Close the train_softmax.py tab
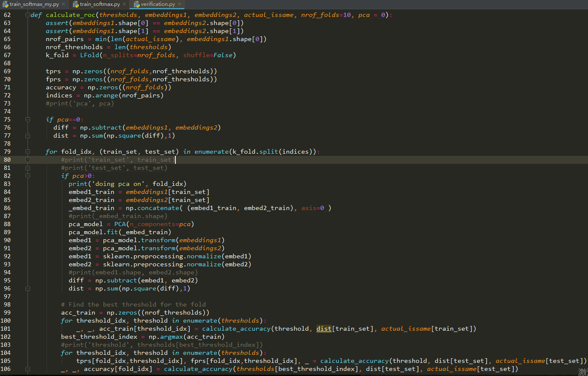 pyautogui.click(x=125, y=4)
